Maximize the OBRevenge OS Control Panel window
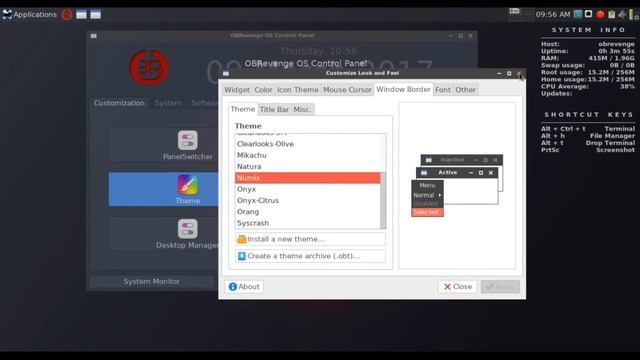 pyautogui.click(x=460, y=36)
